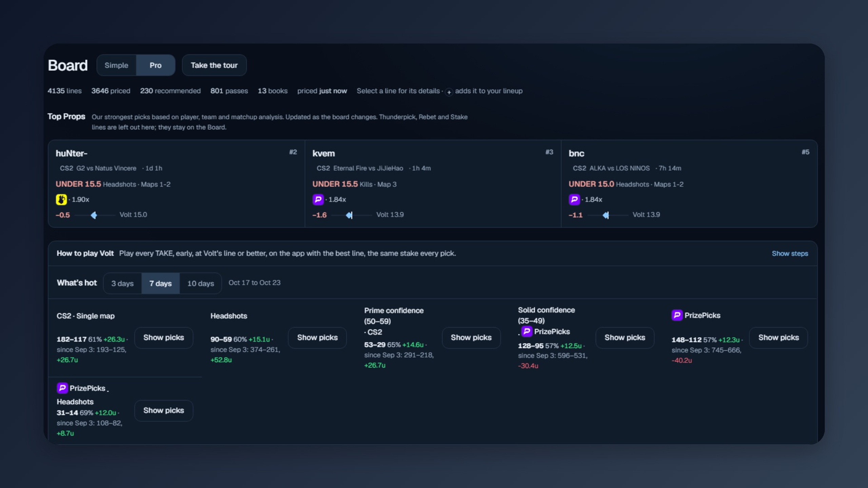Click the plus circle icon in lineup hint

coord(449,92)
